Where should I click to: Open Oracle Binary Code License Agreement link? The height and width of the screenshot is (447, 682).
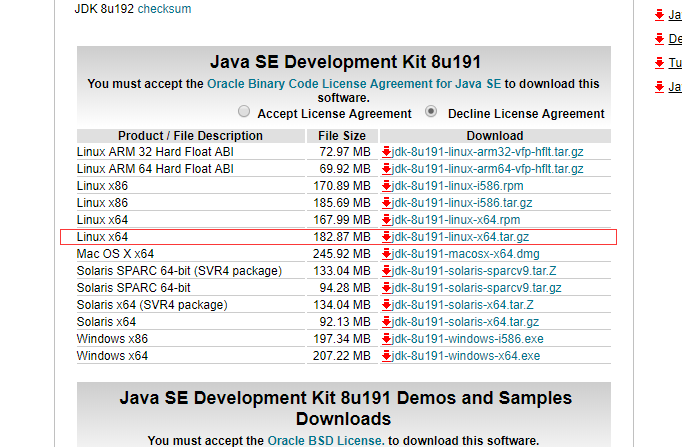click(354, 83)
